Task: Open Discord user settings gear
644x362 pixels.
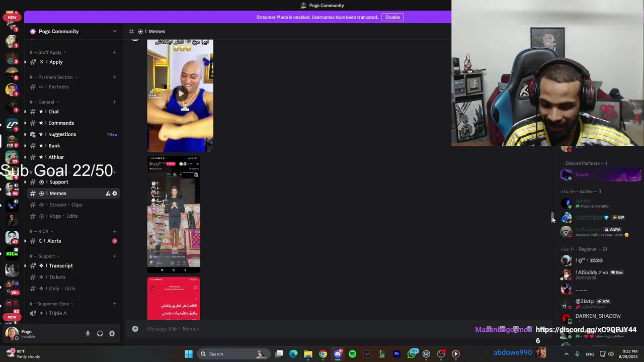Action: (112, 333)
